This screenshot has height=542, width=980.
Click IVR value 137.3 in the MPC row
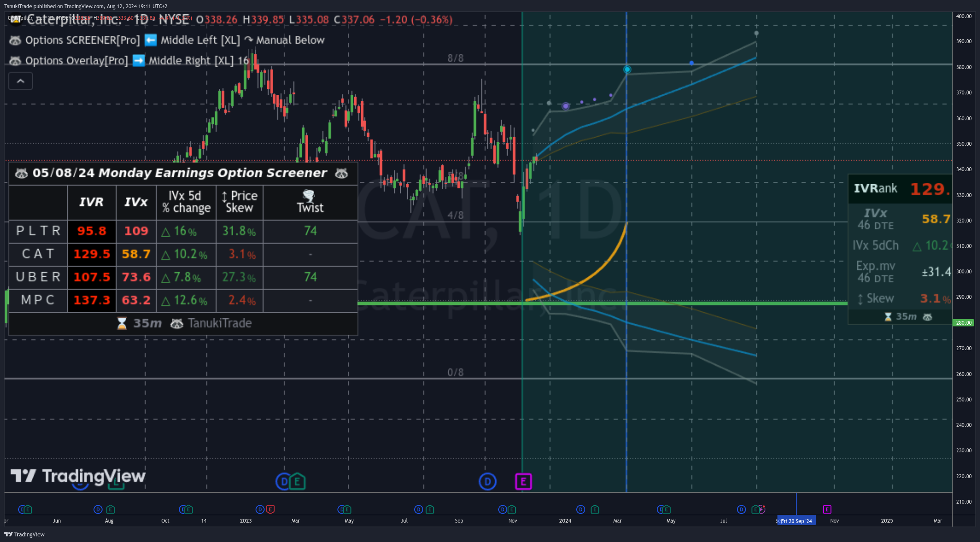(92, 300)
